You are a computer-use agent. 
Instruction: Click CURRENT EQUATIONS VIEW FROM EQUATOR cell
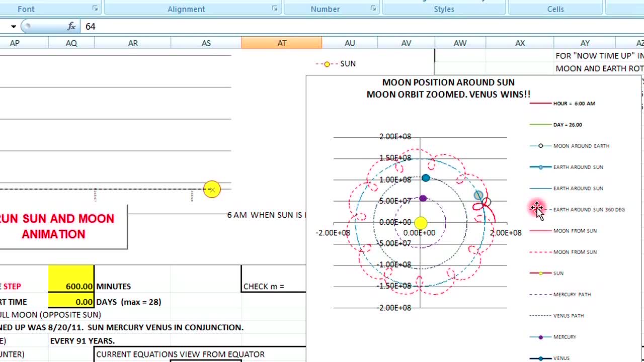pyautogui.click(x=180, y=354)
